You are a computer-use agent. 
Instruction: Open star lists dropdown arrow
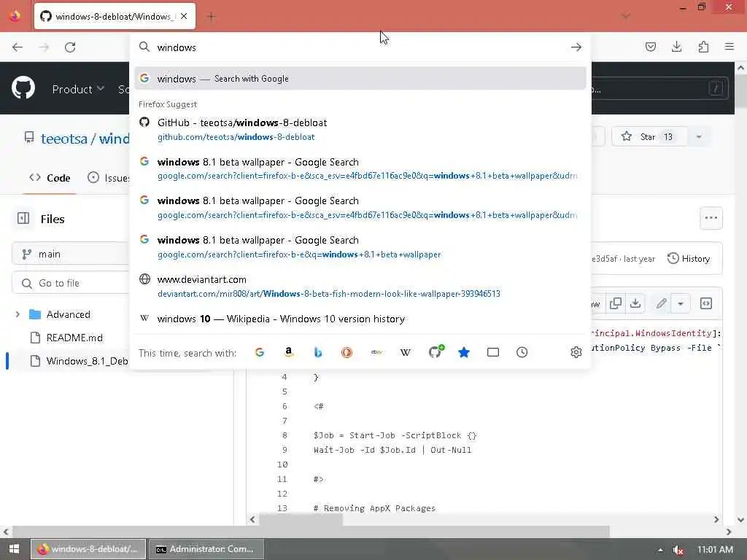point(698,136)
